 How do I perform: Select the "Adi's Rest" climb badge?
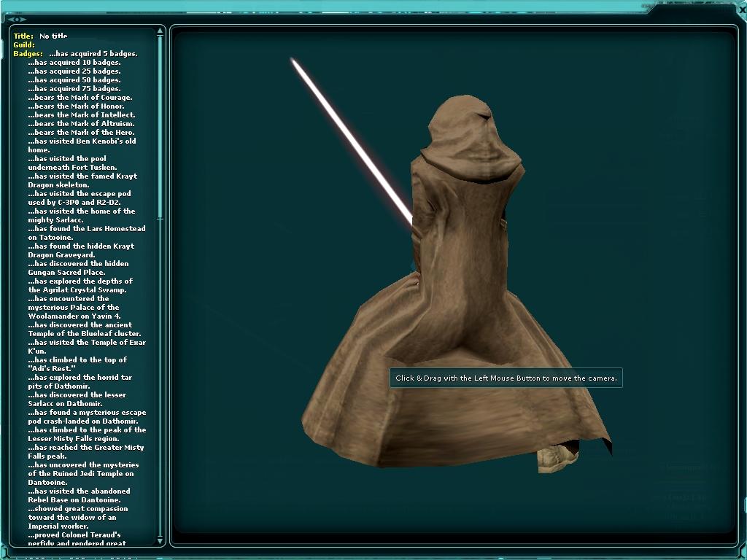[x=77, y=365]
